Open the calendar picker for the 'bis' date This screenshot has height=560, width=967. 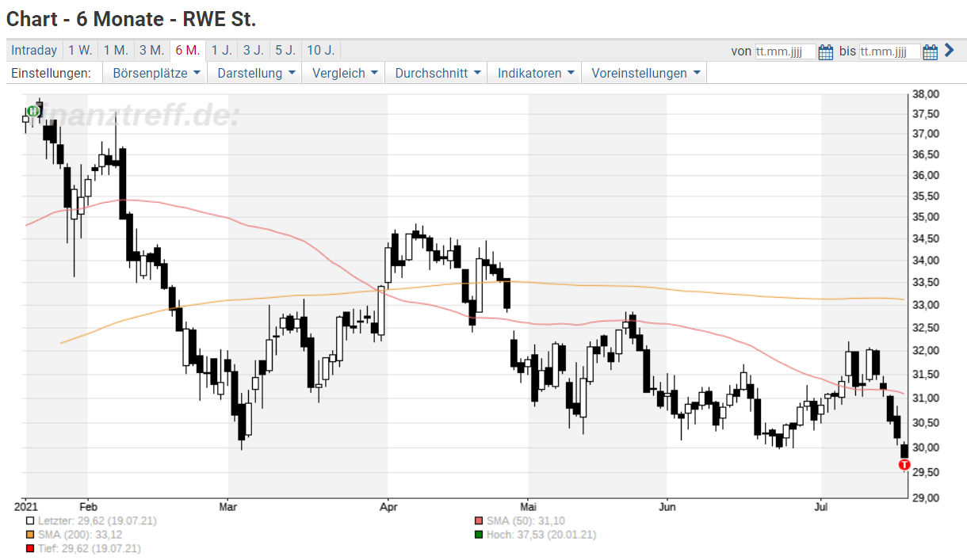coord(931,52)
